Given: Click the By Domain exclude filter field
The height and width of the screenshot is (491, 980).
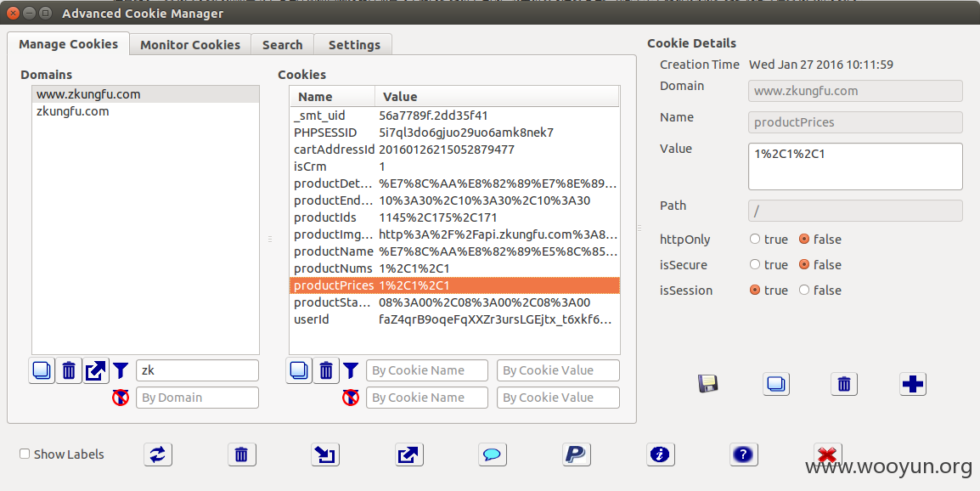Looking at the screenshot, I should 197,398.
